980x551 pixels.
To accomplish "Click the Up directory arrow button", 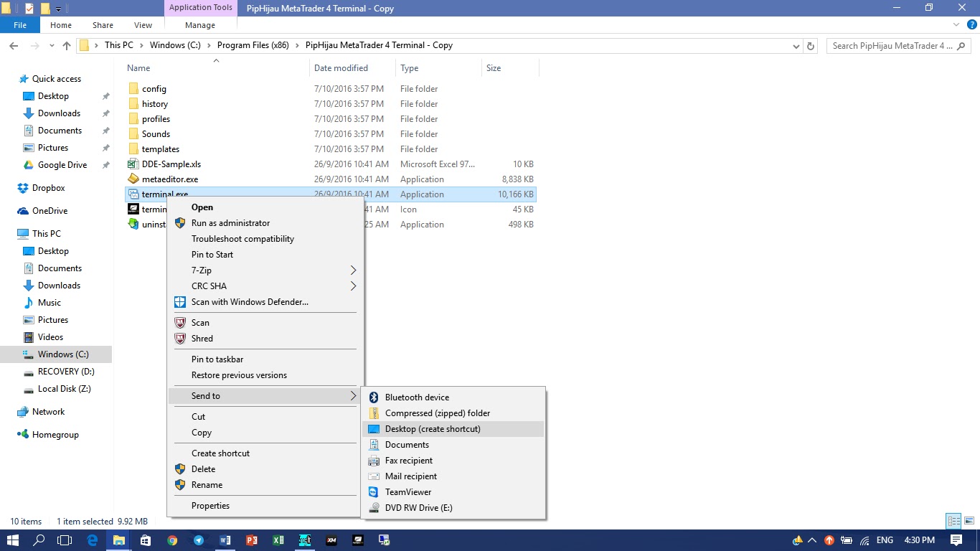I will [x=67, y=45].
